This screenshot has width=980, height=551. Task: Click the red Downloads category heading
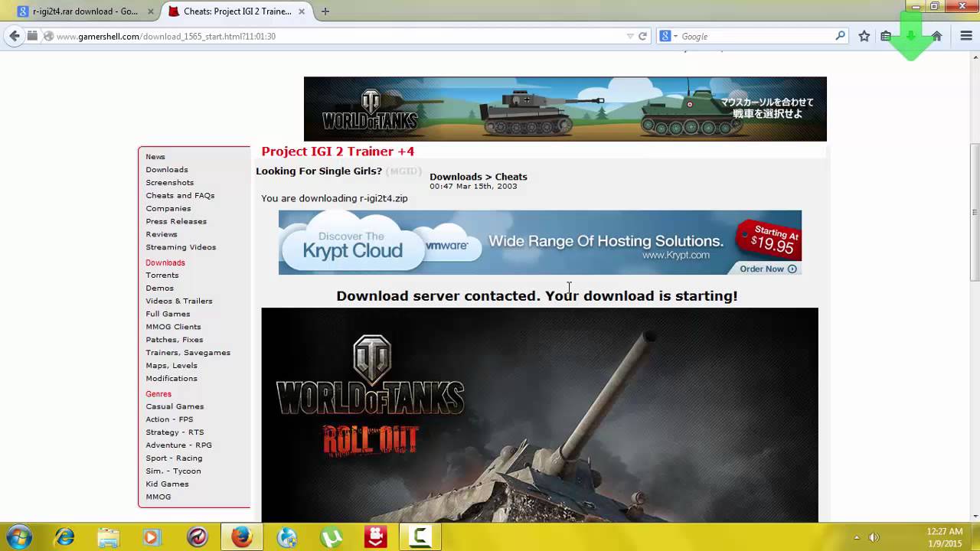165,263
